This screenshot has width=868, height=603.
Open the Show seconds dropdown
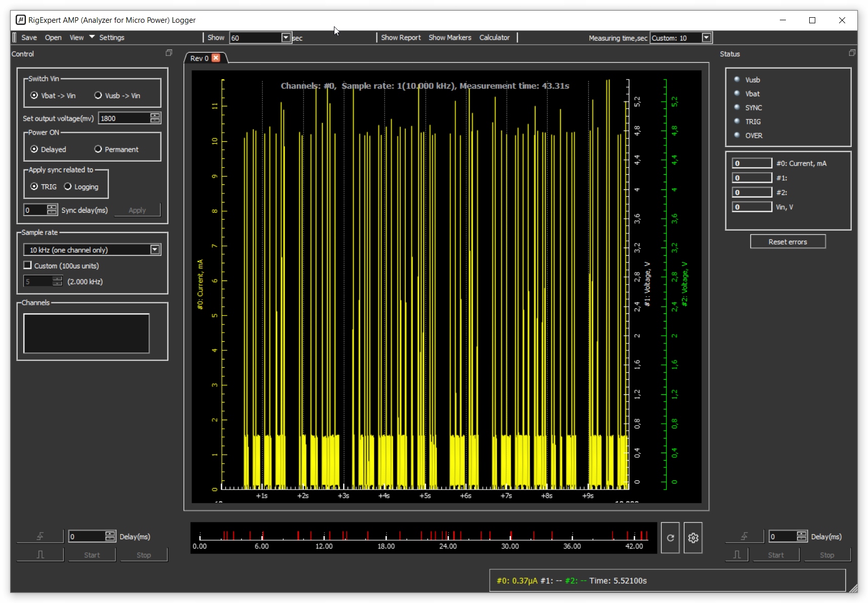(286, 37)
